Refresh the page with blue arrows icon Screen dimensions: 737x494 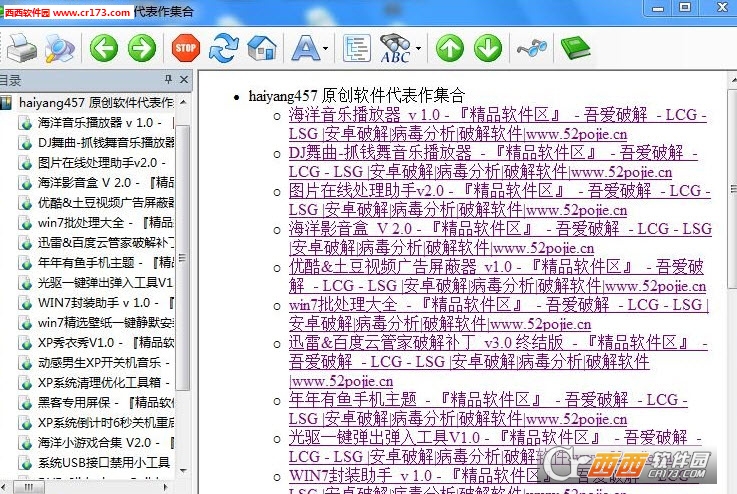pos(224,48)
